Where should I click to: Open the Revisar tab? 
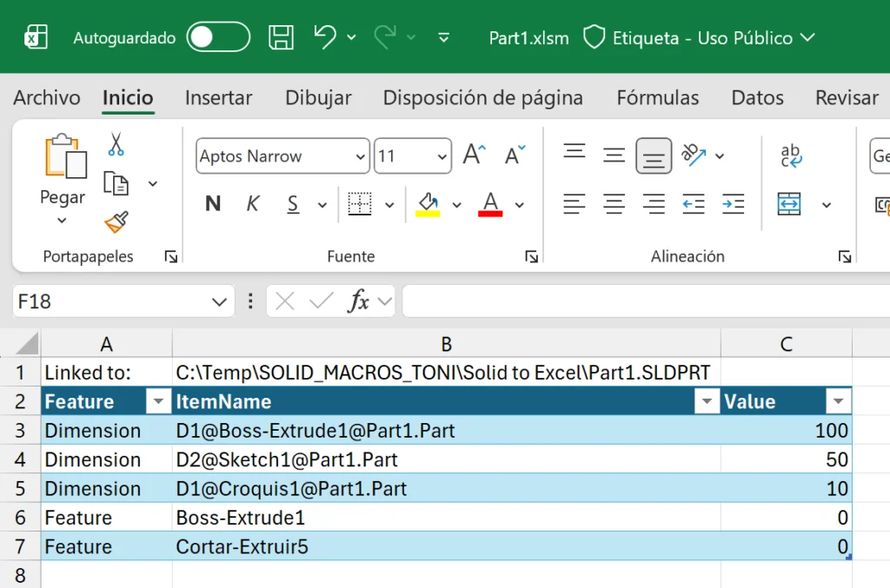tap(847, 97)
